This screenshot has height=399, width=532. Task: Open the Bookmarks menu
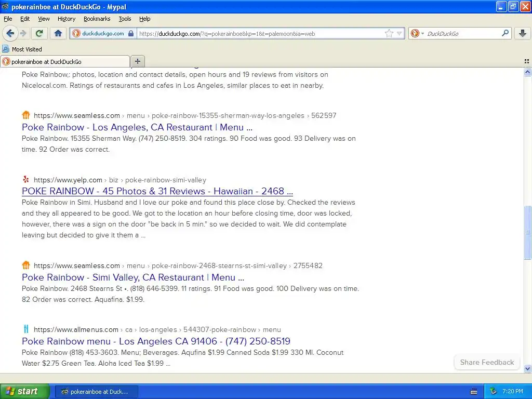pos(97,19)
